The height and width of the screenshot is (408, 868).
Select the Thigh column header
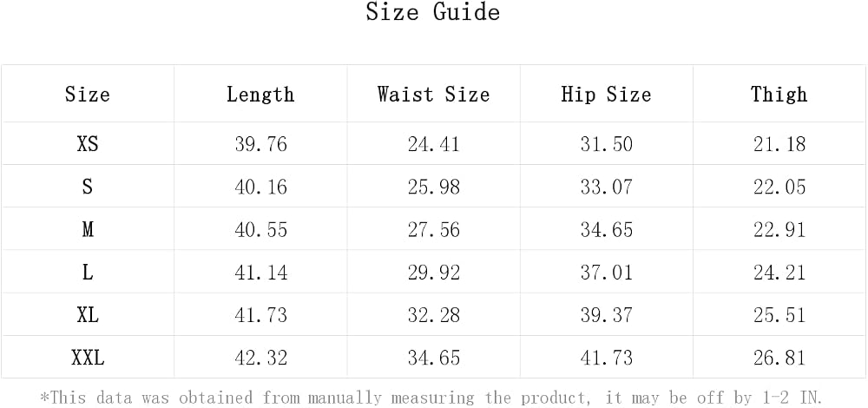pos(779,95)
